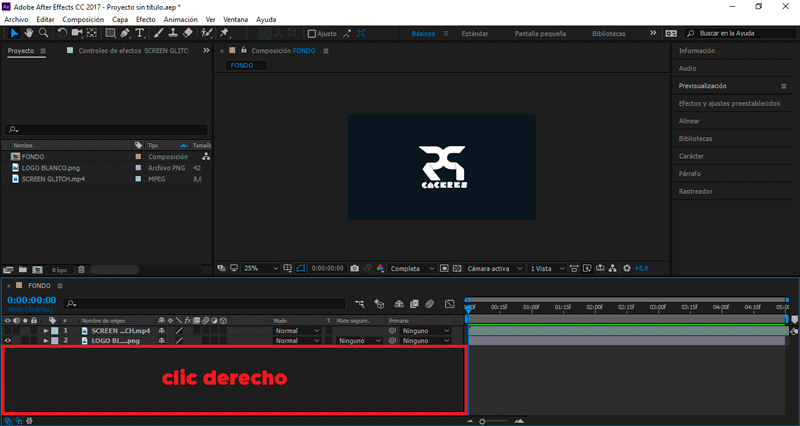Open blending mode dropdown for SCREEN GLITCH layer
This screenshot has width=800, height=426.
coord(297,331)
